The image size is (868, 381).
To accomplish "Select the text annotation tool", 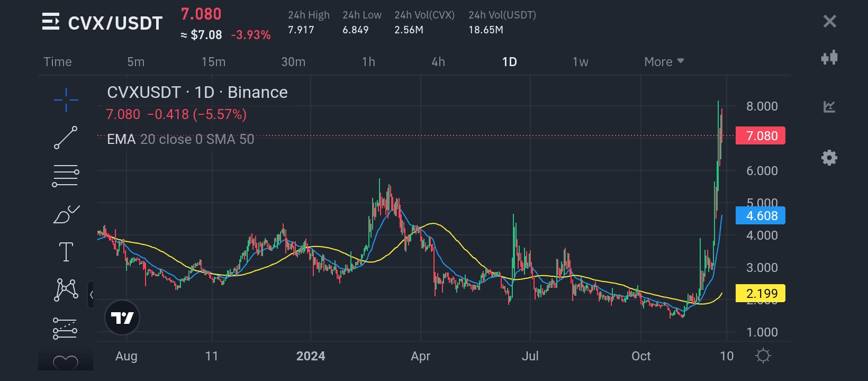I will tap(66, 252).
